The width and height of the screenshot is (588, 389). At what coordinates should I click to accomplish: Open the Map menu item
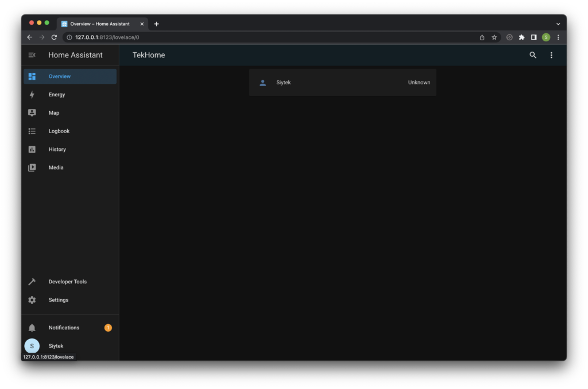point(69,113)
